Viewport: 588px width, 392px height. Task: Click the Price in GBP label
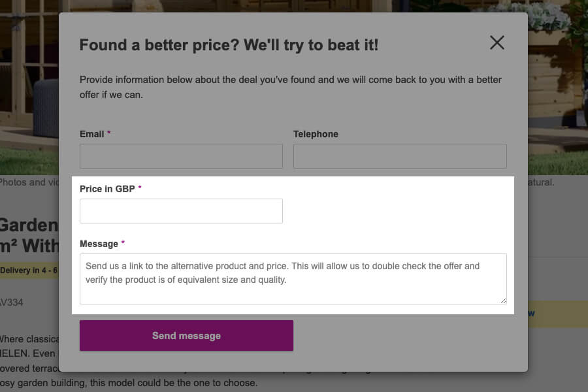click(x=107, y=189)
